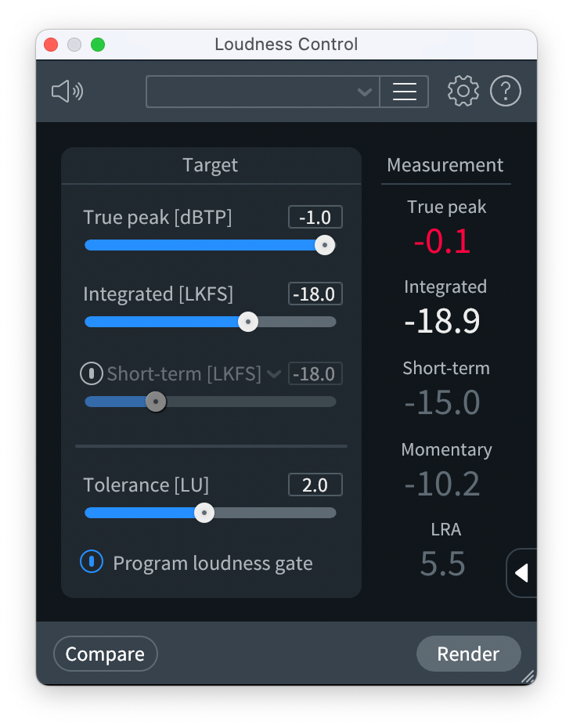Click the Short-term target value field
Image resolution: width=573 pixels, height=728 pixels.
pos(315,373)
